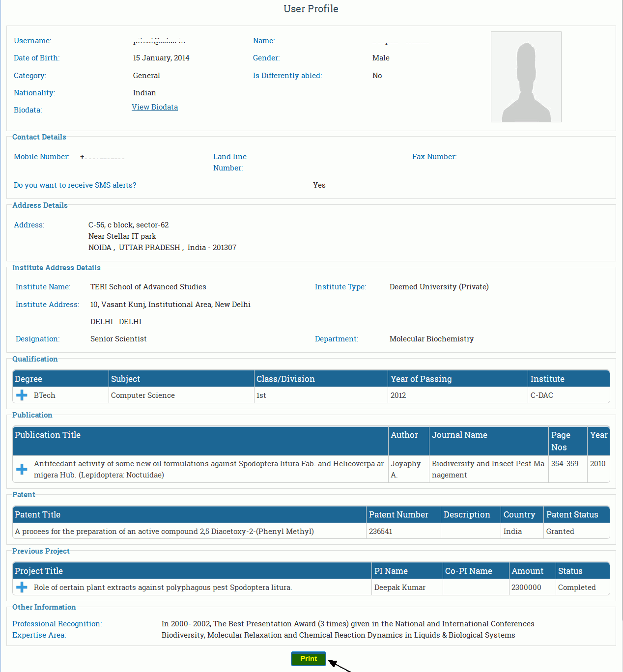Click the Class/Division column header
Viewport: 623px width, 672px height.
285,379
